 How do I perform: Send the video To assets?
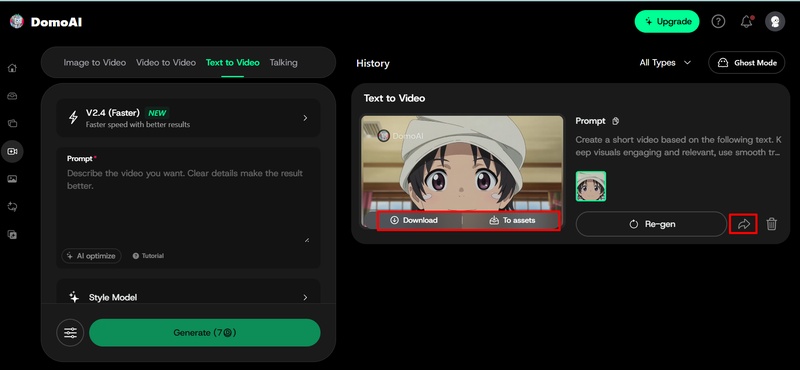(512, 220)
